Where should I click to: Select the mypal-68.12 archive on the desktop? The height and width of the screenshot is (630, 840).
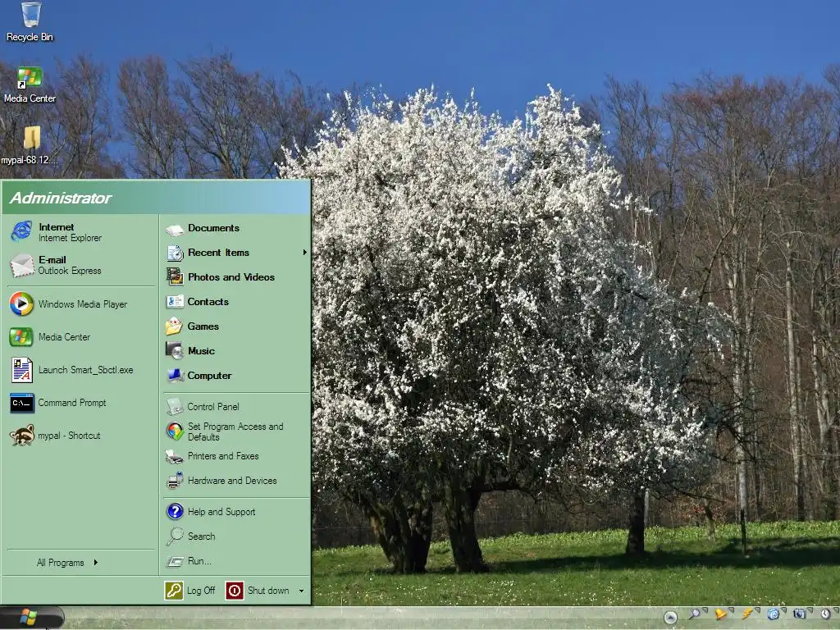[x=30, y=146]
